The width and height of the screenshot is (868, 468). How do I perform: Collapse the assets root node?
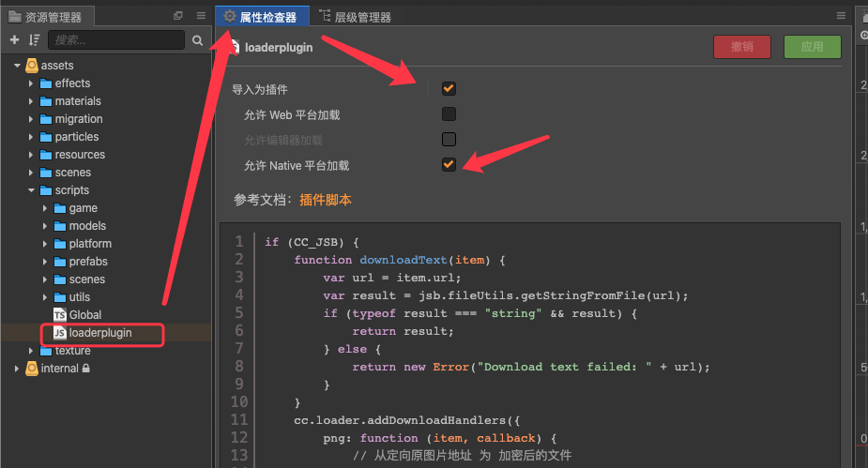17,66
